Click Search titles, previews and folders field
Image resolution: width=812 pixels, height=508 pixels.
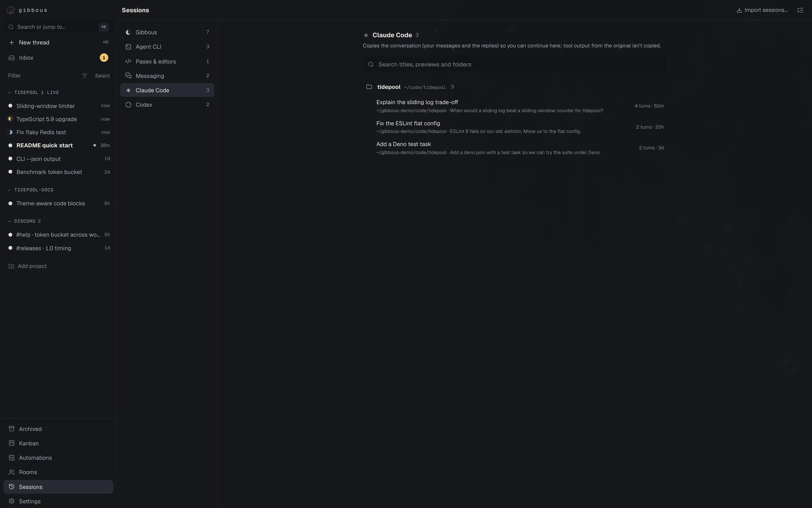pos(515,64)
